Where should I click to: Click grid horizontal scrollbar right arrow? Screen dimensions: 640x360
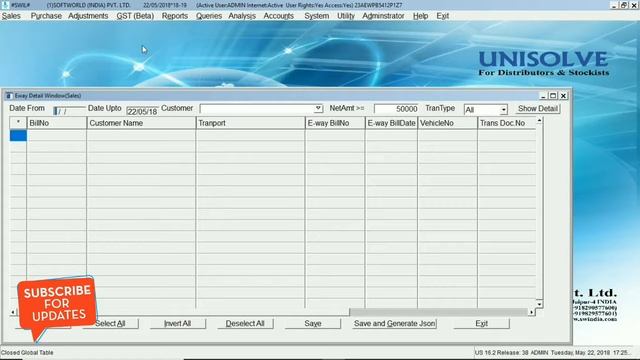pyautogui.click(x=531, y=312)
